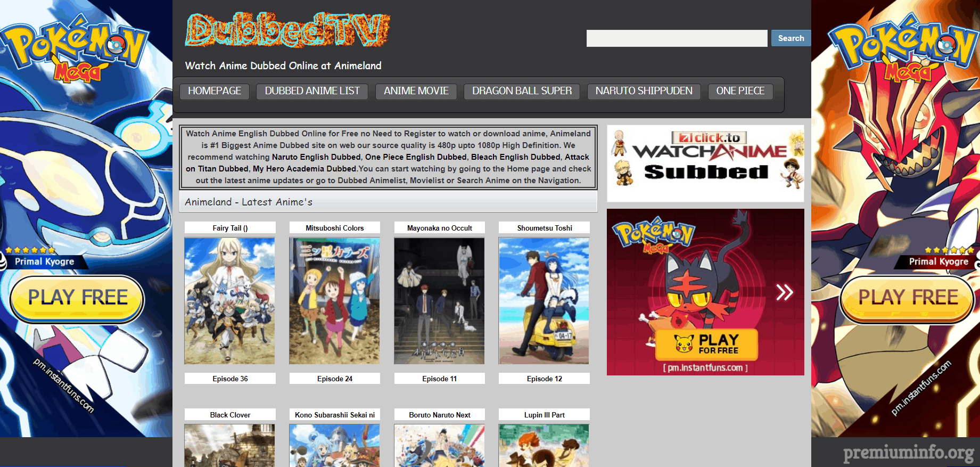
Task: Go to the Anime Movie section
Action: (416, 91)
